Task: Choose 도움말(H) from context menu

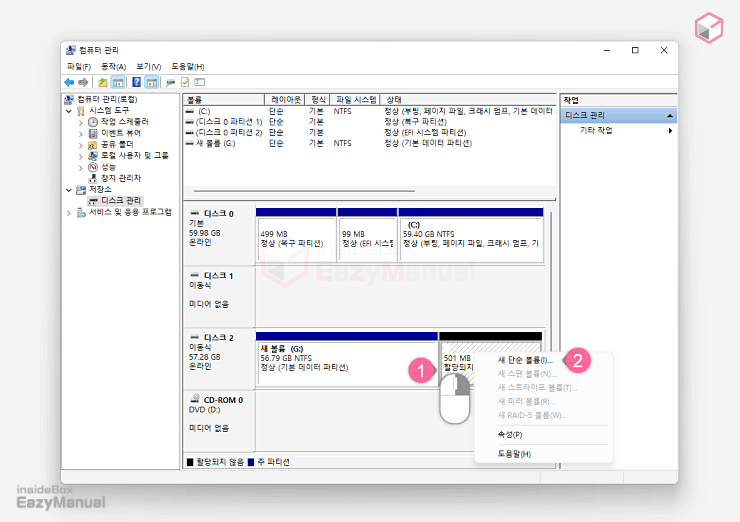Action: pos(514,454)
